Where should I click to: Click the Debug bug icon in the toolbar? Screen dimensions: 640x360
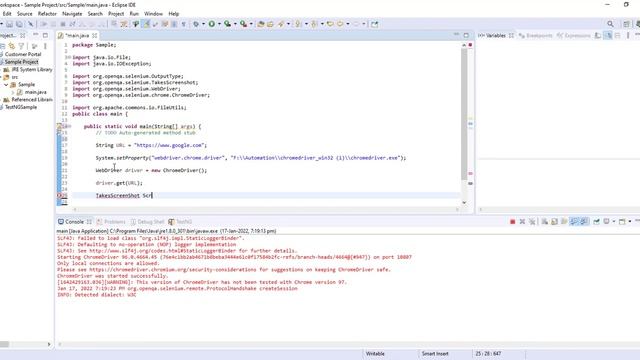196,24
